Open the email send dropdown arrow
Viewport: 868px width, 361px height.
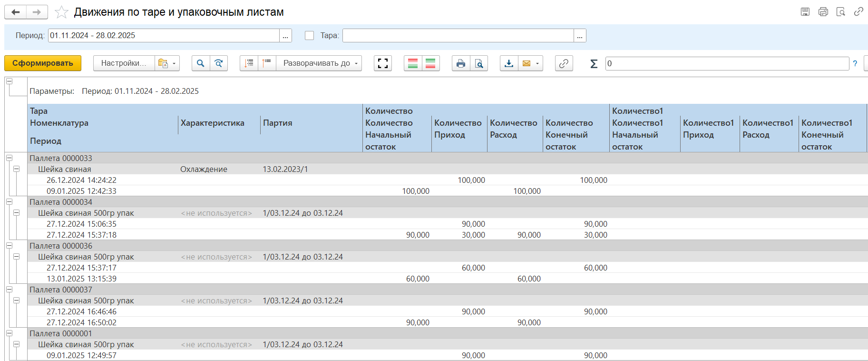537,63
